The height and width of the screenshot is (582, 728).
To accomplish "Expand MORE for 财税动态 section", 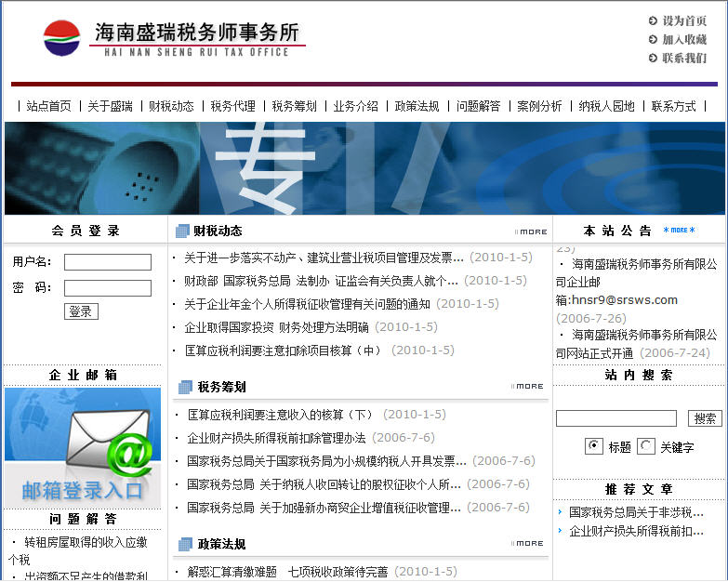I will [x=531, y=231].
